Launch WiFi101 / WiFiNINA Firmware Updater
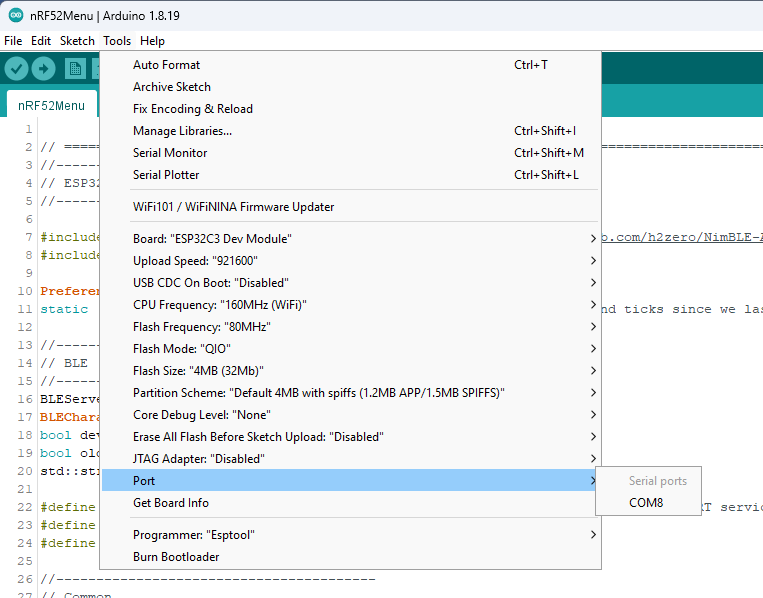 (x=350, y=207)
